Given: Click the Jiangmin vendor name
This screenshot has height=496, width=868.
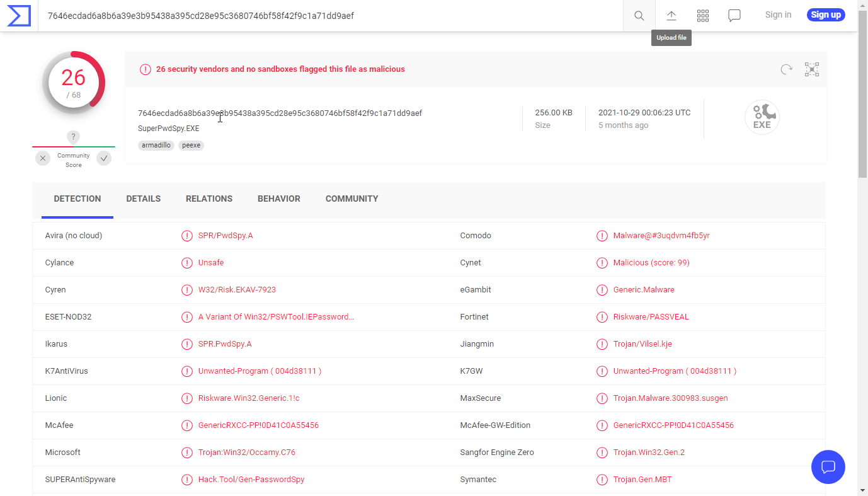Looking at the screenshot, I should click(x=477, y=344).
